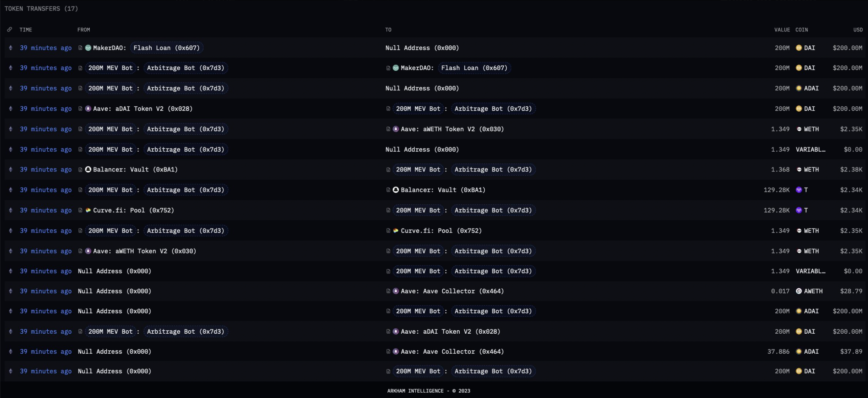This screenshot has height=398, width=868.
Task: Click the Flash Loan (0x607) address pill
Action: click(x=166, y=48)
